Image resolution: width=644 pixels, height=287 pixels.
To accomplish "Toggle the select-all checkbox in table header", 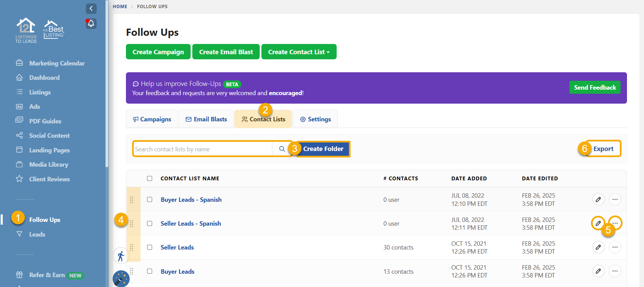I will 149,179.
